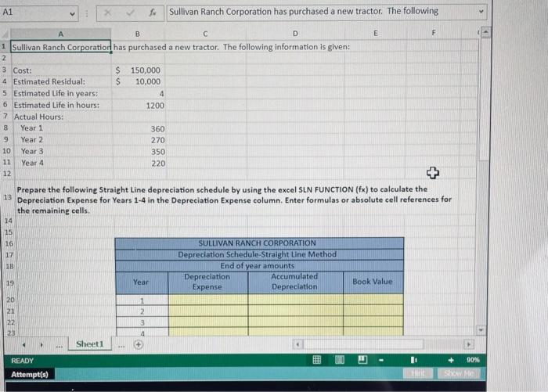
Task: Select column A header
Action: coord(61,34)
